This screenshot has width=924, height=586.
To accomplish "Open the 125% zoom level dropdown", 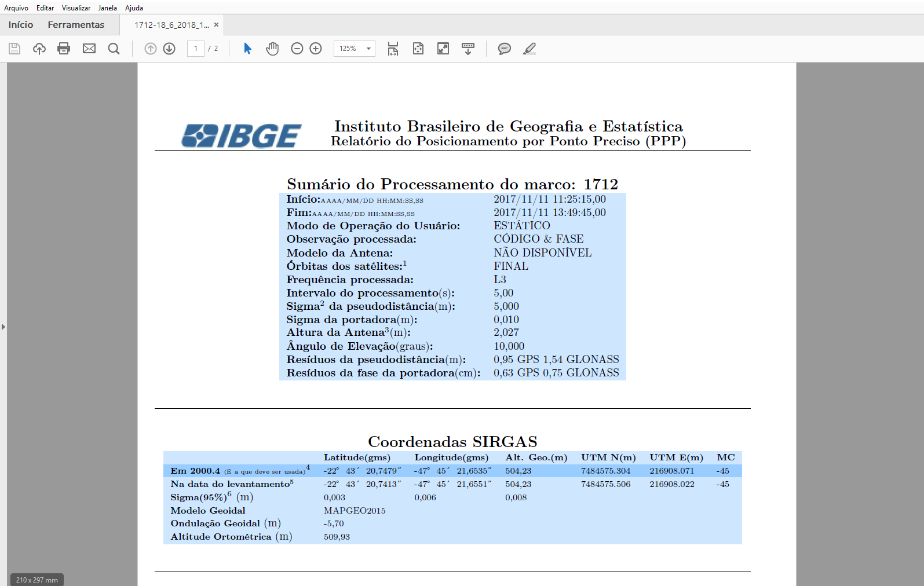I will coord(368,49).
